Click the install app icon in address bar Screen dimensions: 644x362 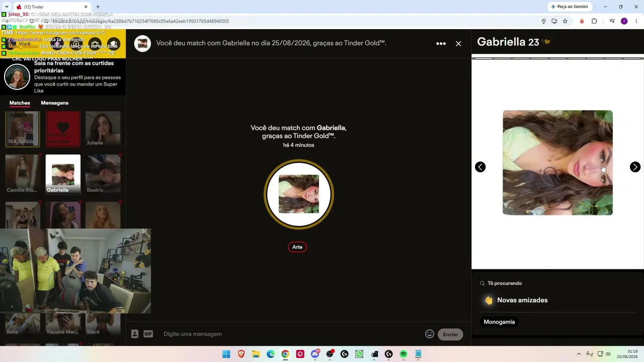(x=554, y=21)
